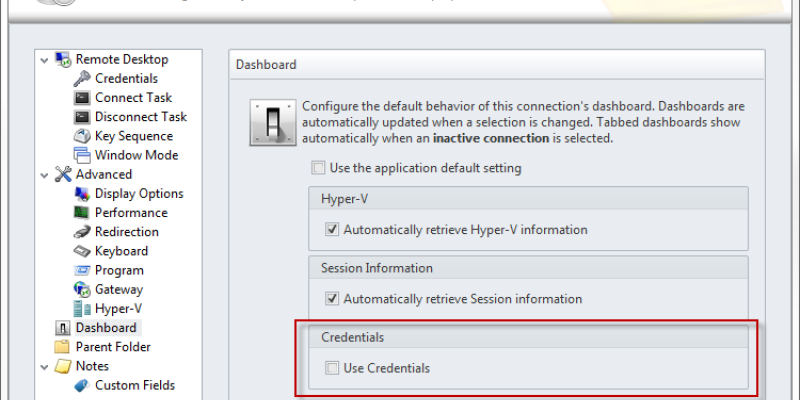Uncheck Automatically retrieve Hyper-V information
This screenshot has width=800, height=400.
tap(332, 230)
